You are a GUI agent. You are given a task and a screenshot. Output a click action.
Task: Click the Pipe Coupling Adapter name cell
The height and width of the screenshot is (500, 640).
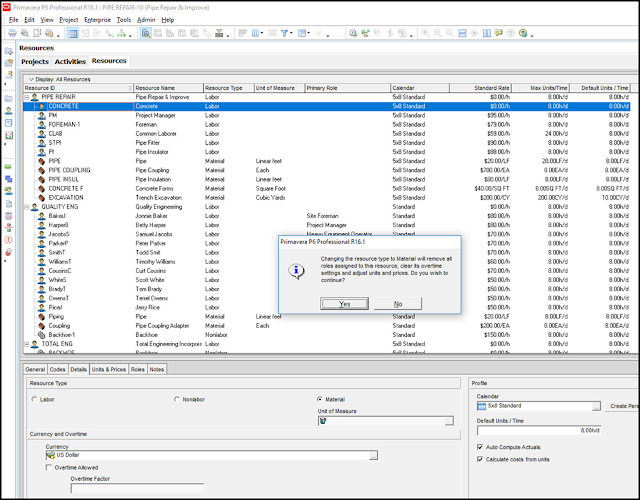pyautogui.click(x=169, y=326)
